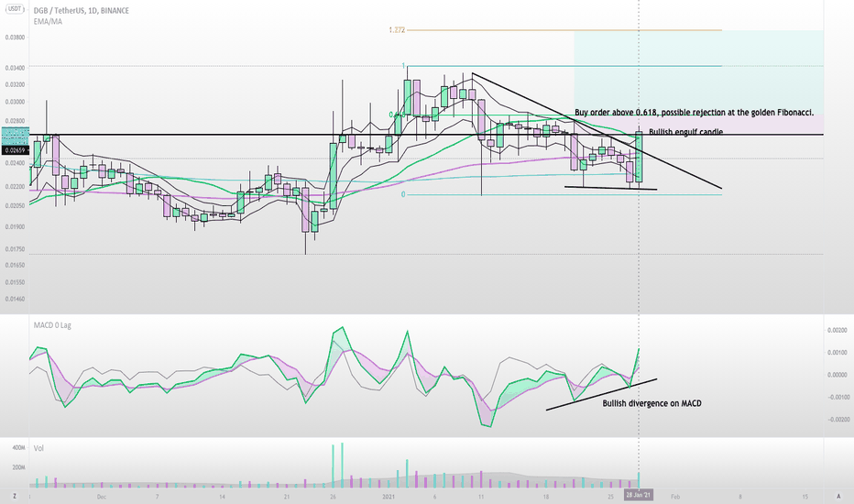Select the EMA/MA indicator legend
The width and height of the screenshot is (854, 504).
pyautogui.click(x=48, y=22)
